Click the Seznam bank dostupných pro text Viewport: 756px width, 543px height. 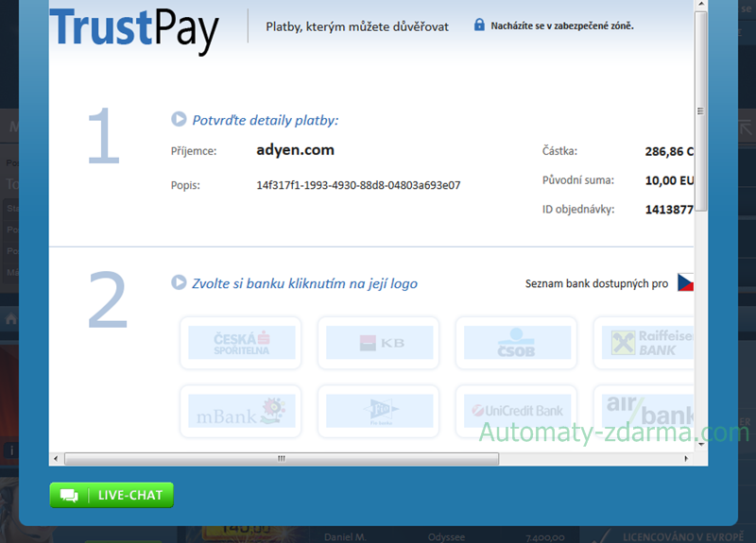tap(596, 284)
